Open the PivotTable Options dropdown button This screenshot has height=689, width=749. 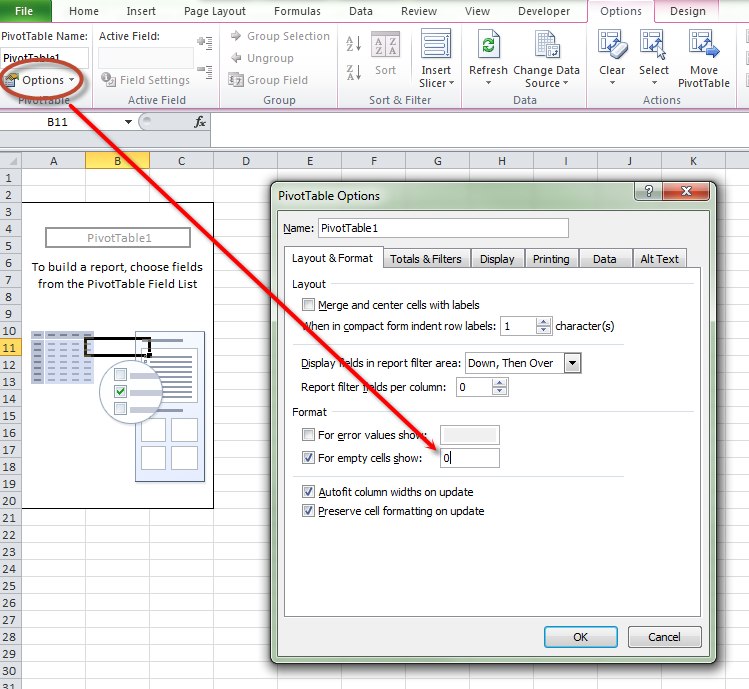point(41,80)
